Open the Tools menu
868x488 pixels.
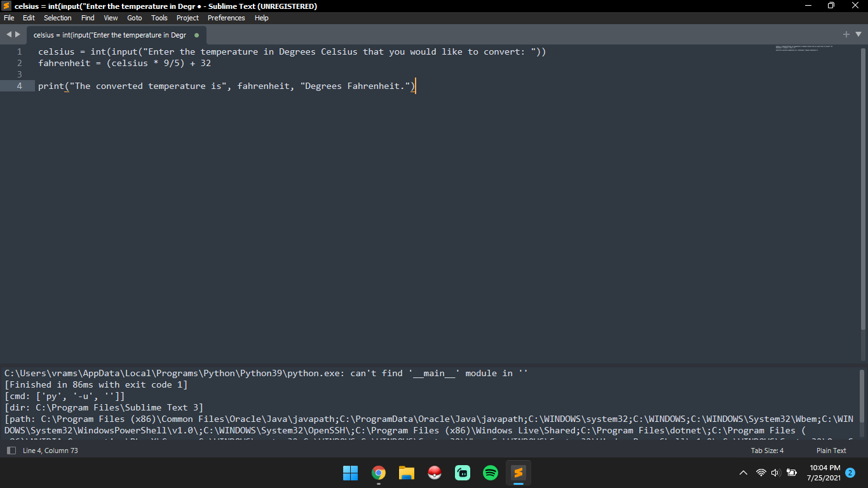[159, 18]
